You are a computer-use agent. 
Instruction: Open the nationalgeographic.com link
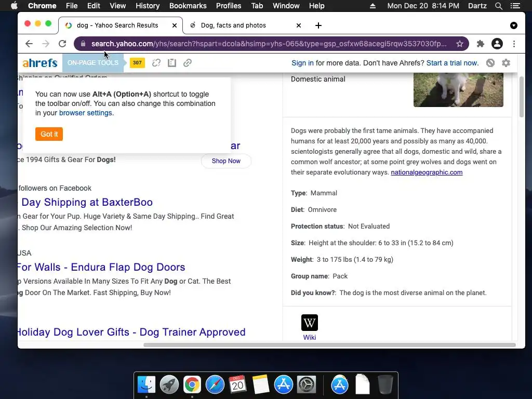point(427,172)
